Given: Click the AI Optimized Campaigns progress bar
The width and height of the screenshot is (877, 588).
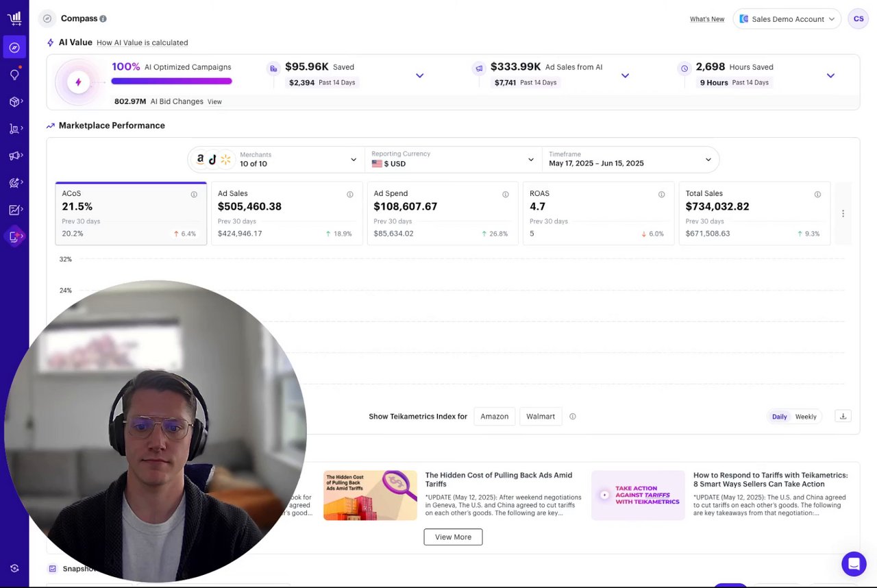Looking at the screenshot, I should [171, 81].
